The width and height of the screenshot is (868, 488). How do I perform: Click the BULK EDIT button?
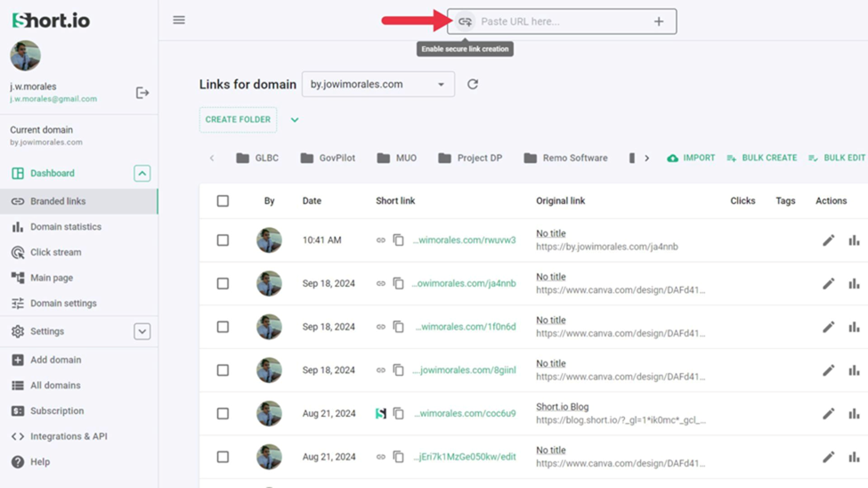pyautogui.click(x=837, y=158)
